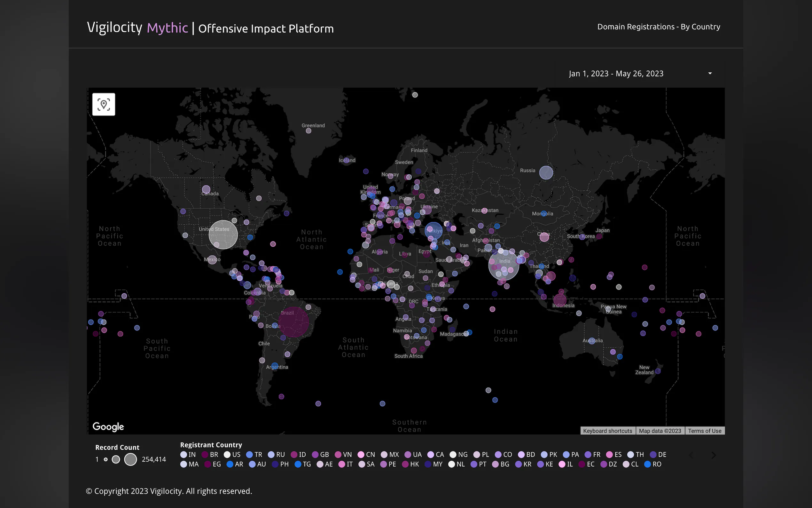This screenshot has height=508, width=812.
Task: Go to previous legend page arrow
Action: [x=691, y=455]
